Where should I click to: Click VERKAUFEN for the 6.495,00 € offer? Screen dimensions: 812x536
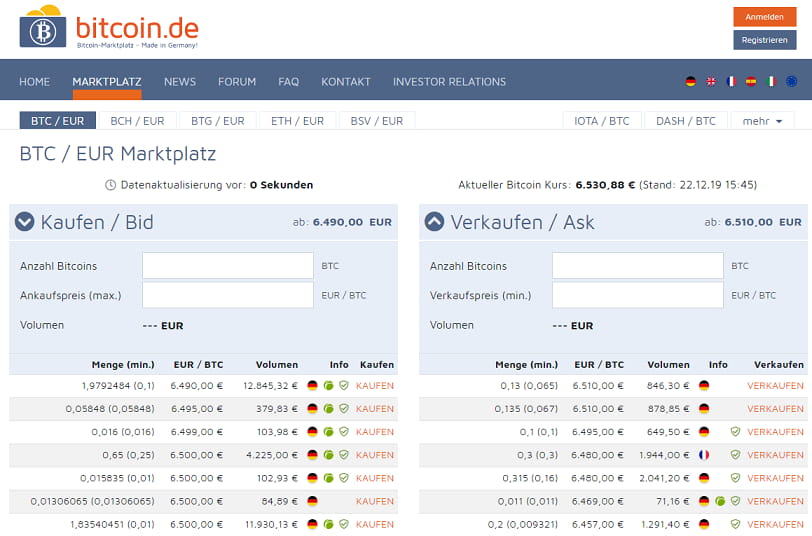click(x=775, y=431)
